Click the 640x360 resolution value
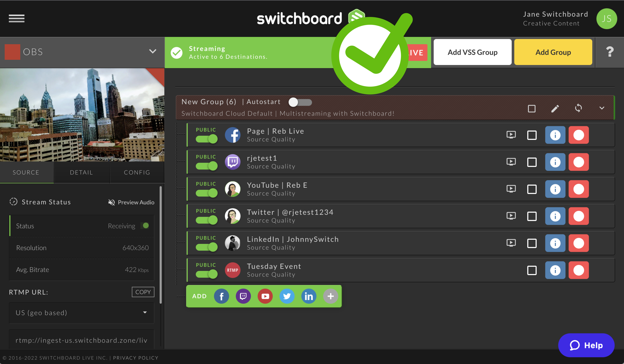The image size is (624, 364). [x=135, y=248]
